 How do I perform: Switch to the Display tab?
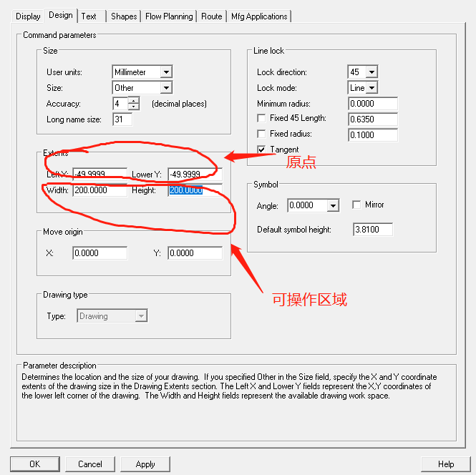point(28,16)
